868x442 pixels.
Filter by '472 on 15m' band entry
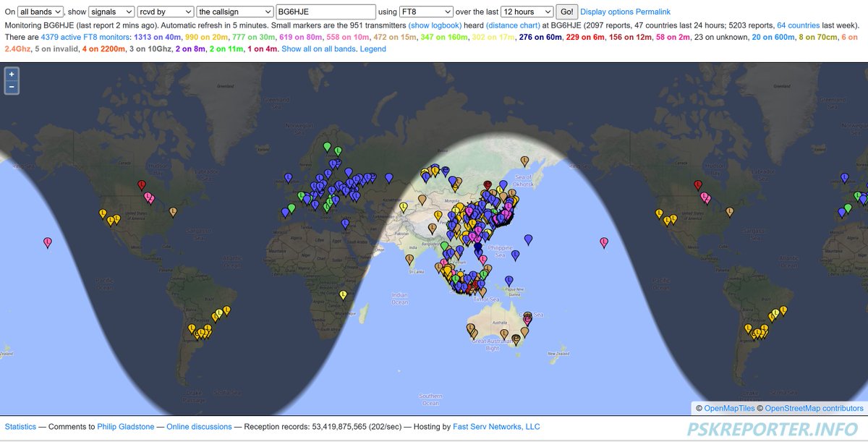pyautogui.click(x=394, y=37)
